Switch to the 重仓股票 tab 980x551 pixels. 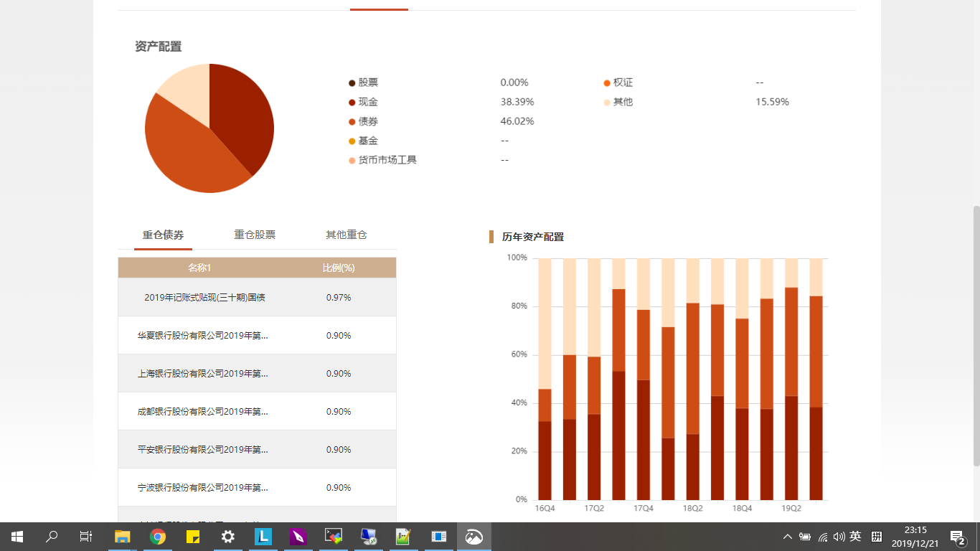coord(255,235)
